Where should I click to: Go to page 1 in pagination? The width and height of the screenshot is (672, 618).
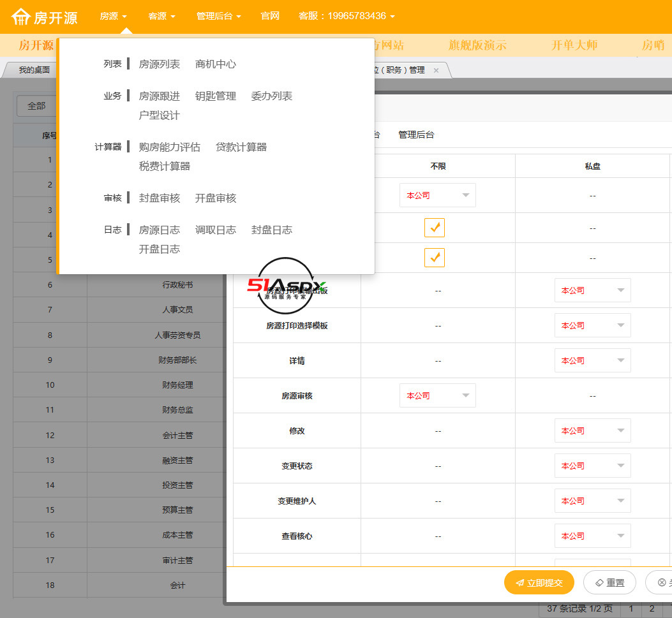631,609
